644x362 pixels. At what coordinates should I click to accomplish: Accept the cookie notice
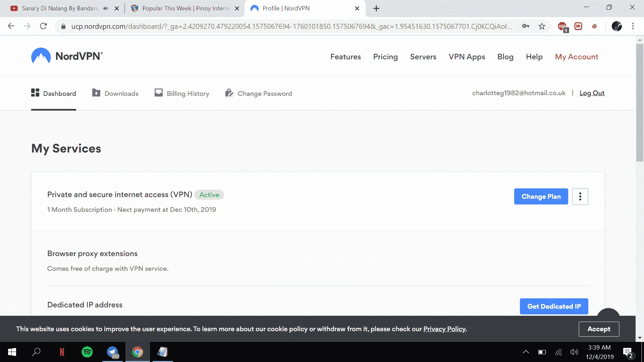(x=599, y=329)
